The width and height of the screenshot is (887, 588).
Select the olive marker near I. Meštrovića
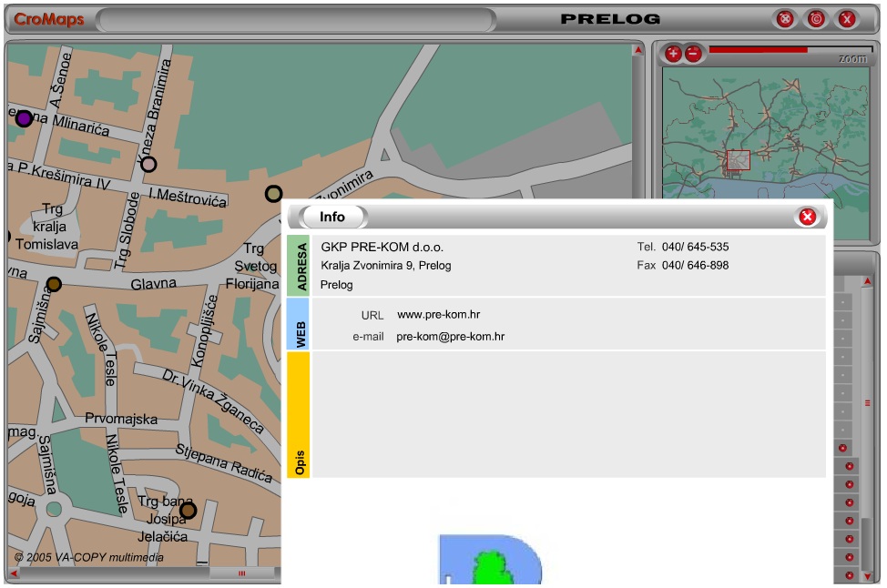click(273, 193)
